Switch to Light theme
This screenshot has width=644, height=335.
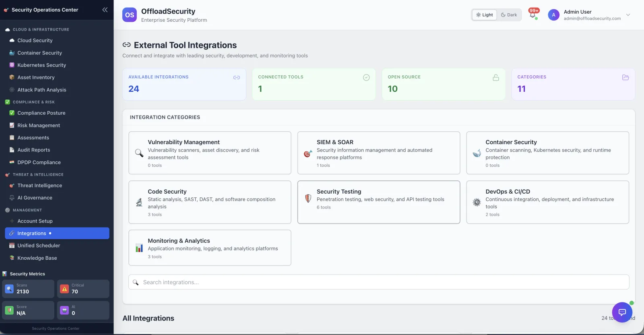[484, 15]
